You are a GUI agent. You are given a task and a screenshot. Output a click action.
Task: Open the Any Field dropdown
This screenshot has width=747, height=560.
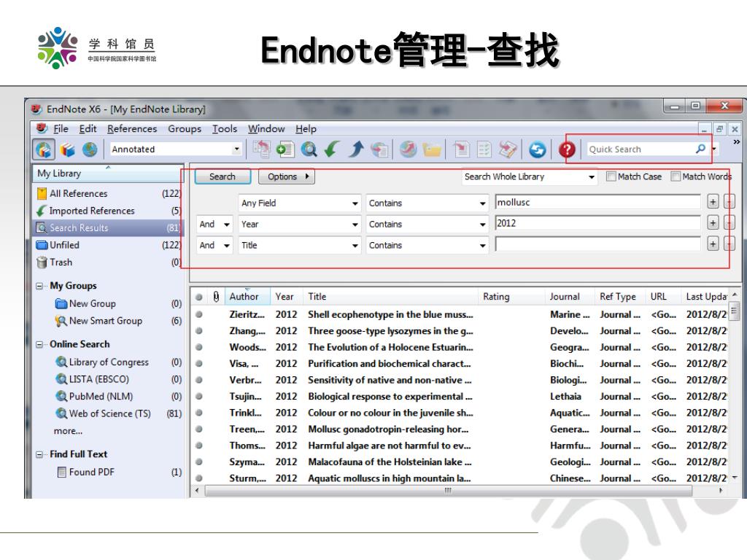(x=355, y=203)
